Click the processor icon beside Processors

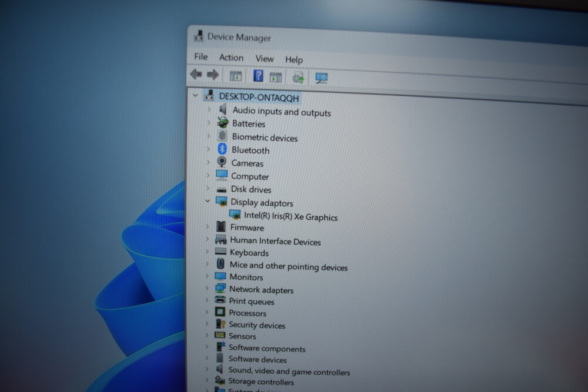click(220, 312)
